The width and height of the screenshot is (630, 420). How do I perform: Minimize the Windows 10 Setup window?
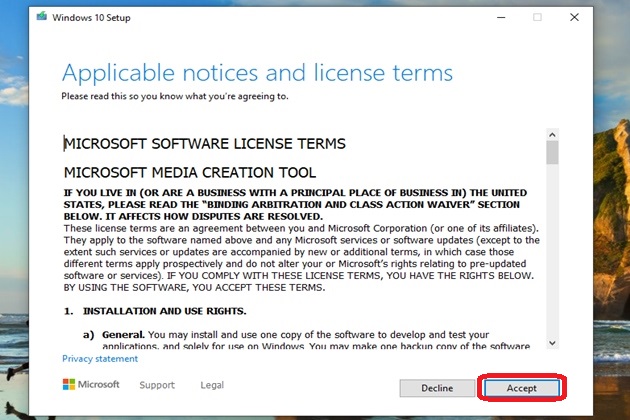pos(501,17)
